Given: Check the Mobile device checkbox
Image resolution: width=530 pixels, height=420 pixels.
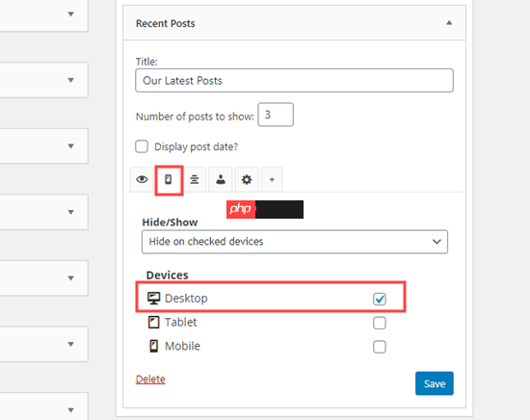Looking at the screenshot, I should click(380, 347).
